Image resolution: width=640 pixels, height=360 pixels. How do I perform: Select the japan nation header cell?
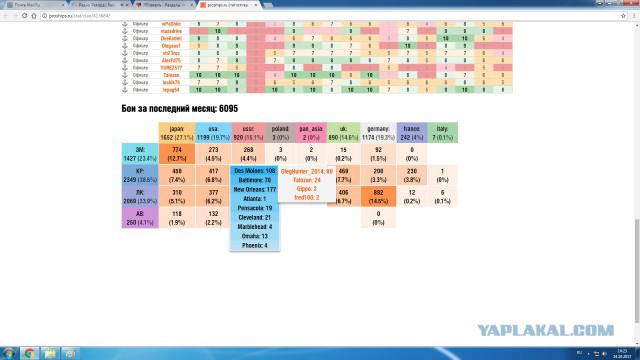tap(177, 133)
